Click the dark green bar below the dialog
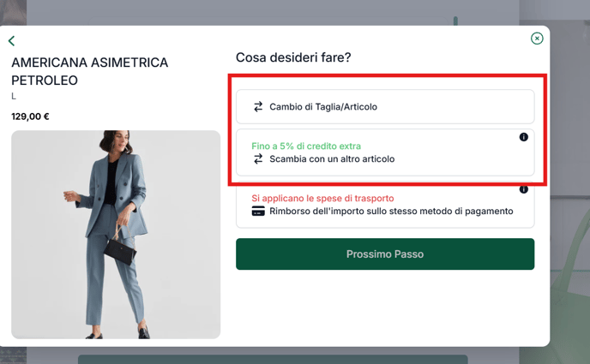This screenshot has height=364, width=590. coord(273,359)
